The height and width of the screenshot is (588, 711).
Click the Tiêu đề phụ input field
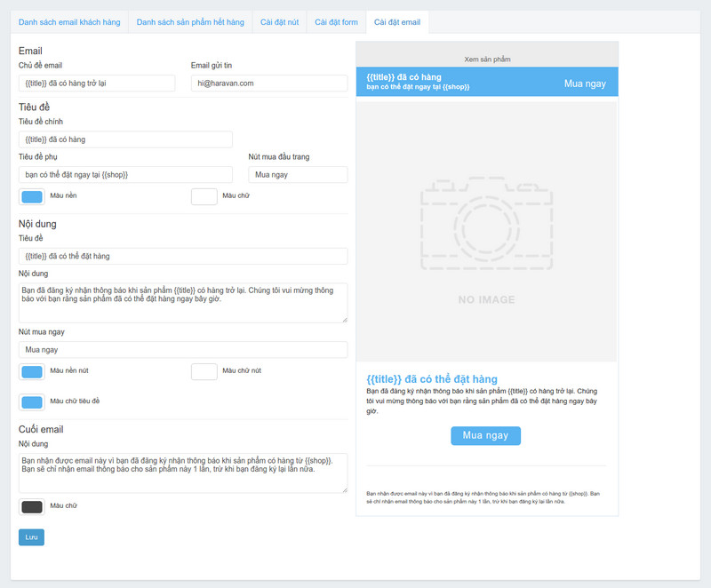pos(125,175)
